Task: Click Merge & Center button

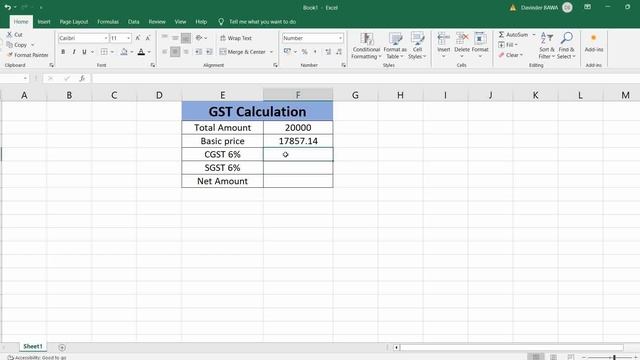Action: [243, 52]
